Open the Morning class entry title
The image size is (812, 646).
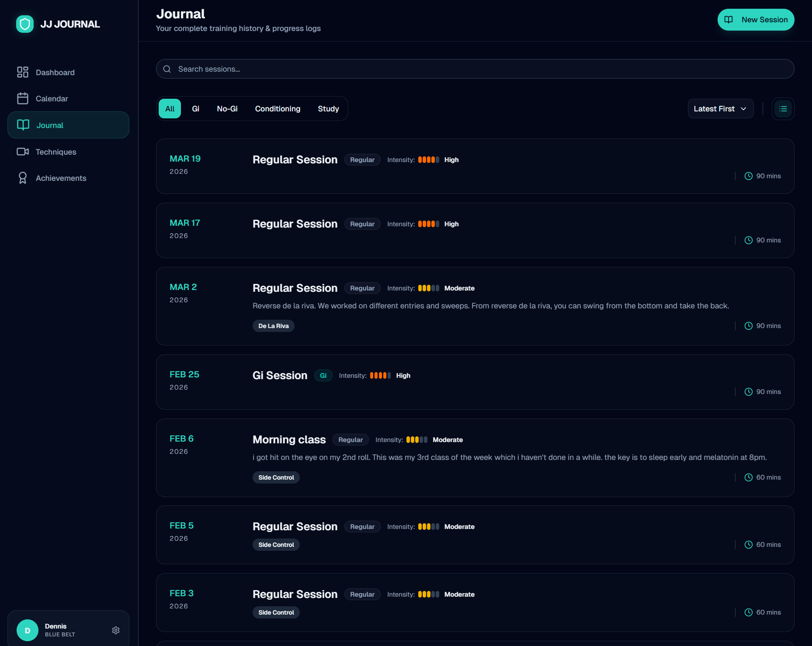[x=289, y=440]
